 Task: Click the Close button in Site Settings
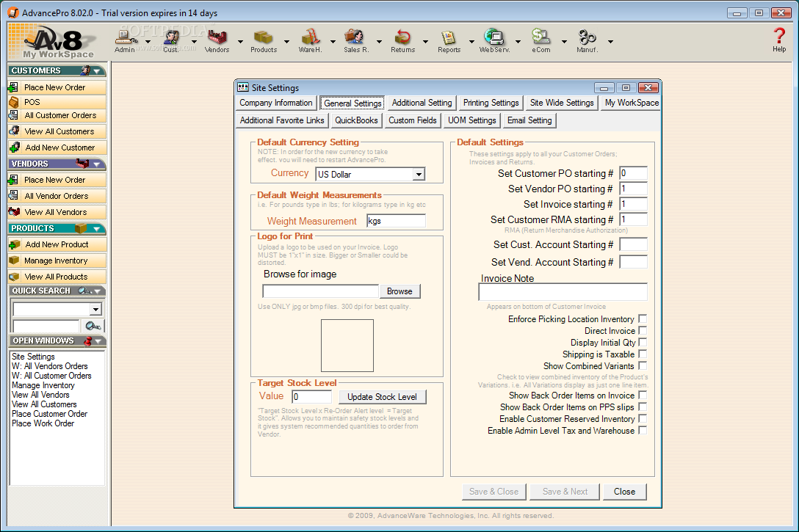tap(624, 492)
